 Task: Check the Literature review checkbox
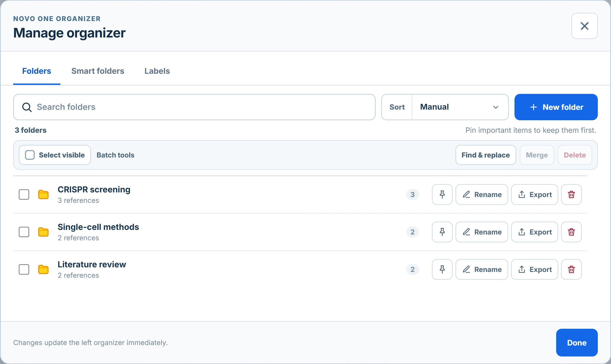[24, 269]
